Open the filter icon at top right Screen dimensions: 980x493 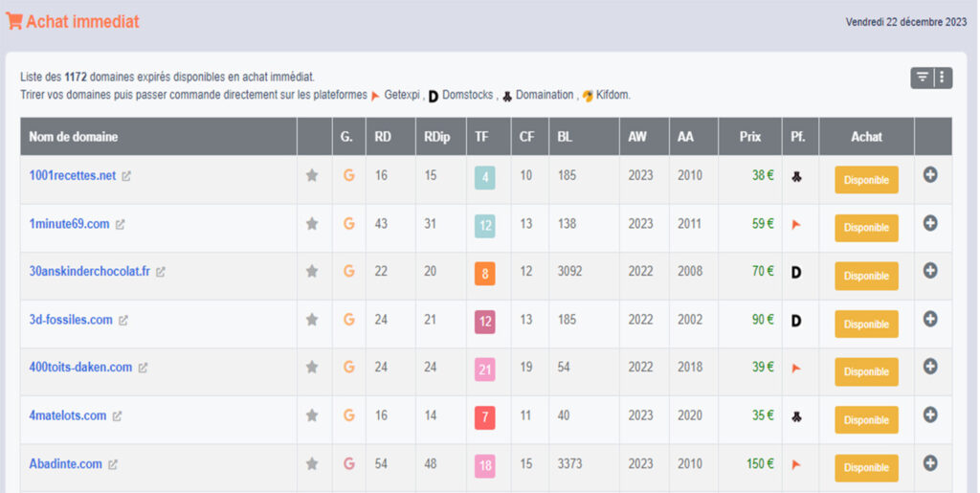point(922,78)
